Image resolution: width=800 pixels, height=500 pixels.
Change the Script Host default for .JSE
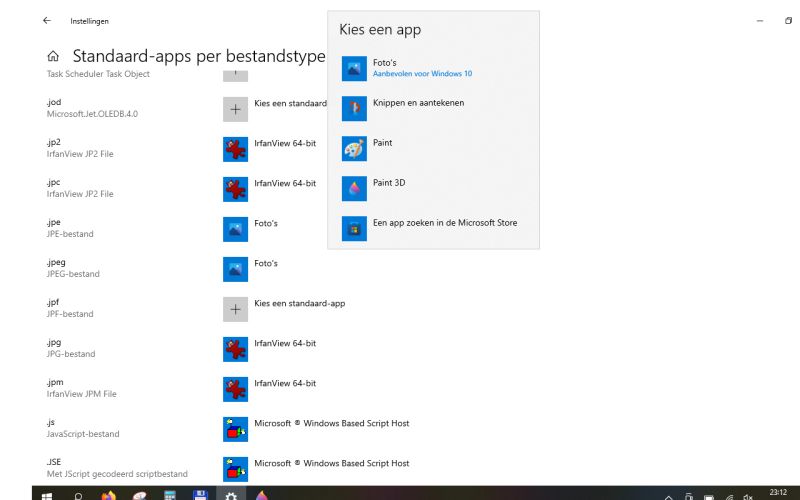click(x=316, y=469)
